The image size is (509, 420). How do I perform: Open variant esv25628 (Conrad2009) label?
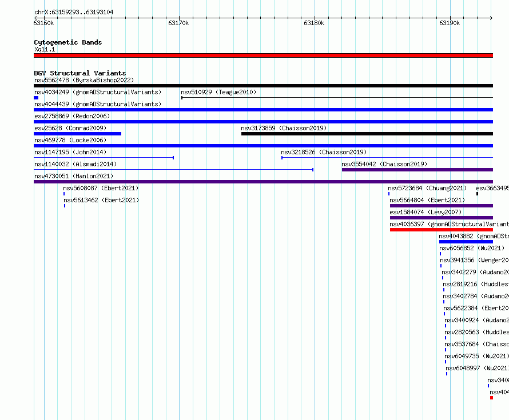pyautogui.click(x=70, y=128)
